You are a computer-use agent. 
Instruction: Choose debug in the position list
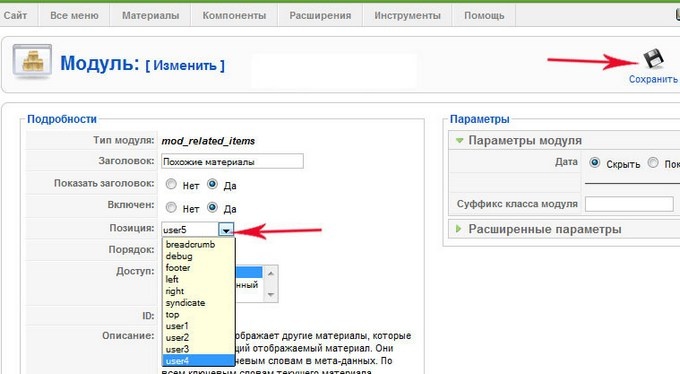click(199, 256)
